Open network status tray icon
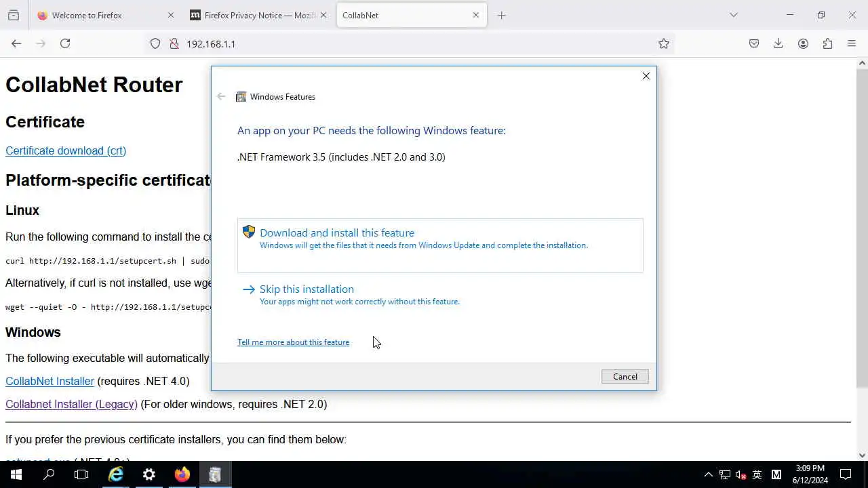The height and width of the screenshot is (488, 868). tap(724, 474)
